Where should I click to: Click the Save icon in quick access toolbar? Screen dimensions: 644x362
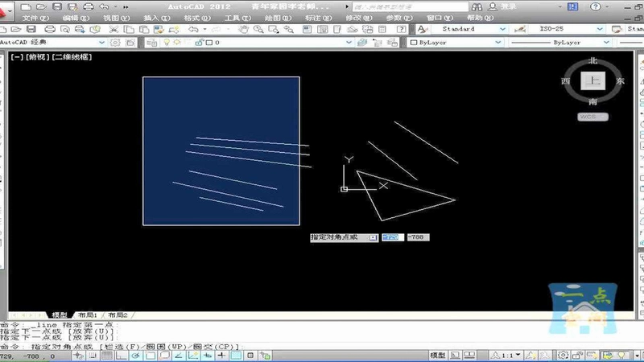click(x=57, y=6)
